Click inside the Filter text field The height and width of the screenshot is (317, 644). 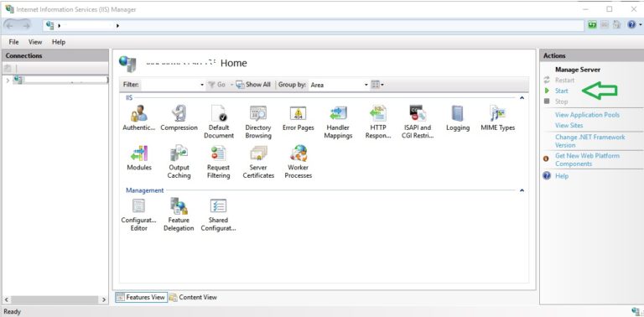170,85
